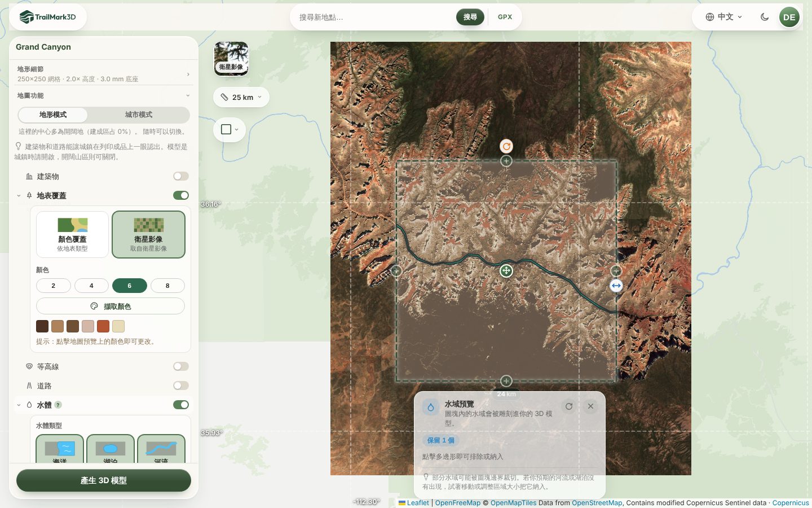Click the lightbulb tip icon in sidebar
This screenshot has width=812, height=508.
point(19,146)
